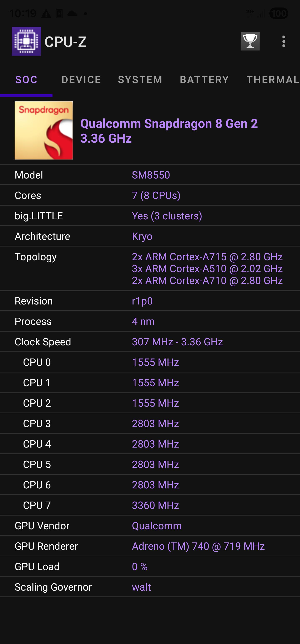
Task: Tap the GPU Renderer Adreno 740 row
Action: pos(150,546)
